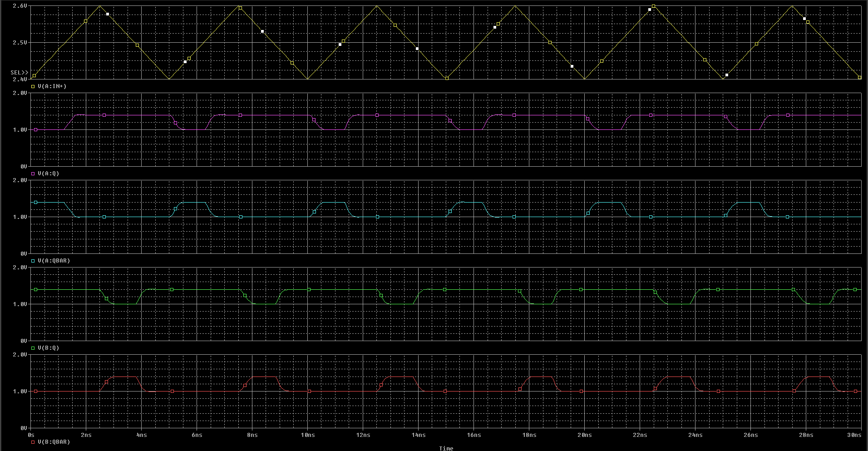Screen dimensions: 868x451
Task: Click the 20ns time axis label
Action: [x=585, y=435]
